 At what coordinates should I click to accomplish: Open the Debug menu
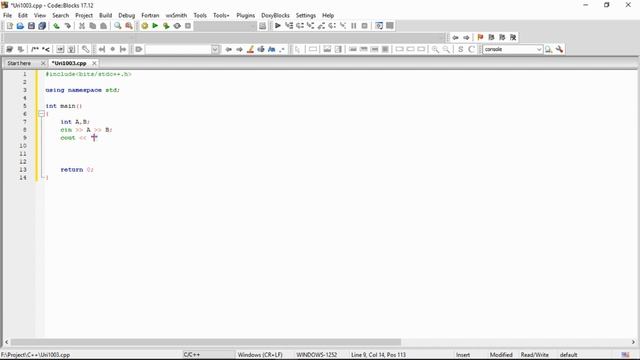click(127, 15)
